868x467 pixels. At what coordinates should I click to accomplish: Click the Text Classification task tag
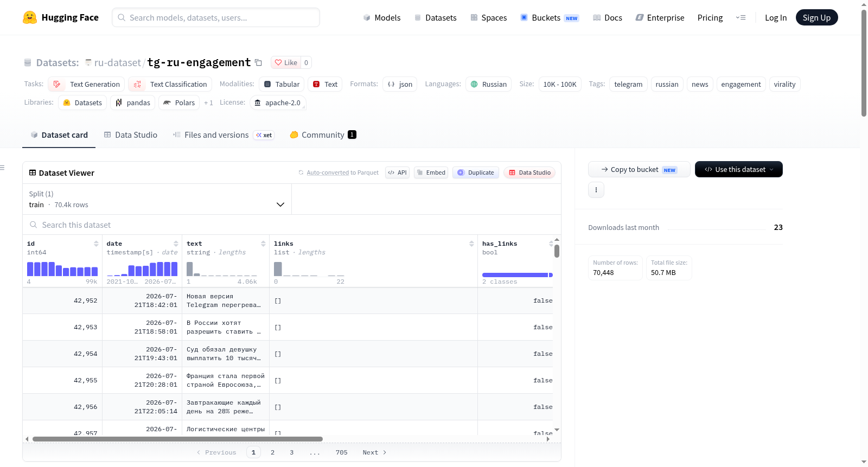point(170,84)
